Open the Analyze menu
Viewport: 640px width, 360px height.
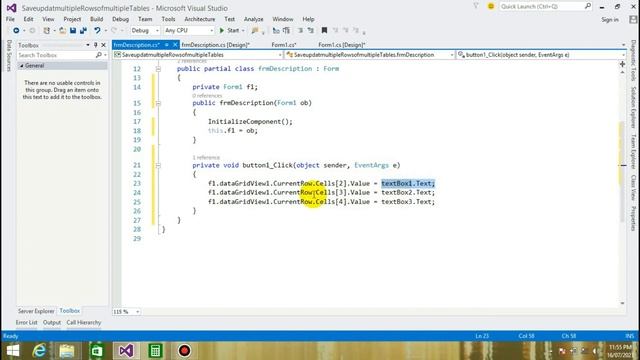coord(253,19)
